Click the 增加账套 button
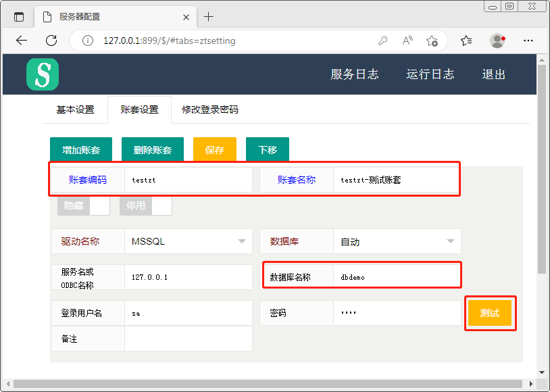This screenshot has width=550, height=392. 81,150
